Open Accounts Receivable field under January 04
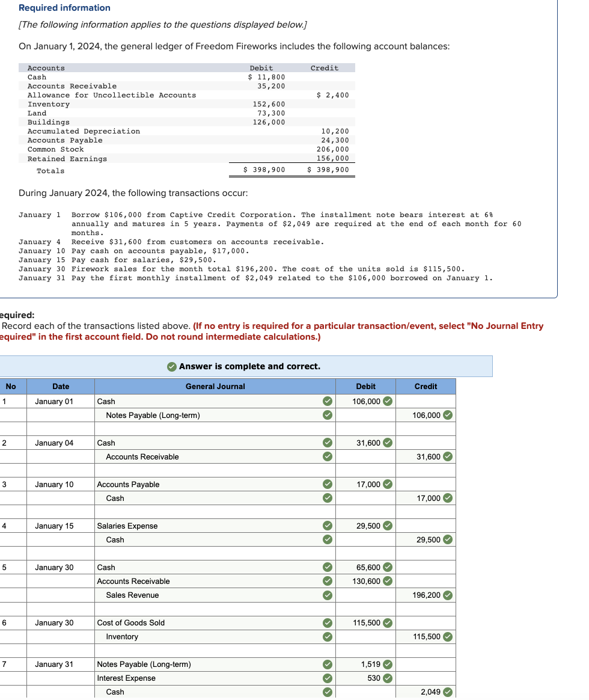The height and width of the screenshot is (700, 589). (x=215, y=456)
